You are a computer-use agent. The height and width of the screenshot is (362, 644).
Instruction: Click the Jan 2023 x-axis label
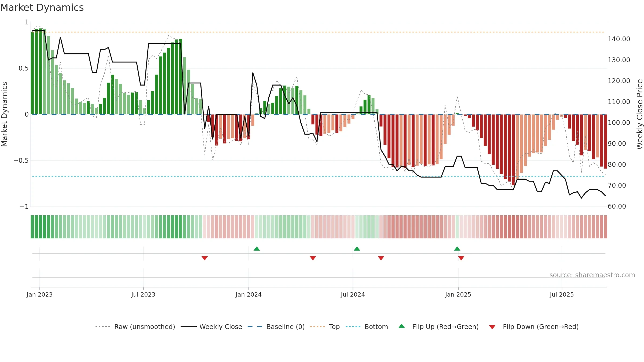tap(40, 294)
